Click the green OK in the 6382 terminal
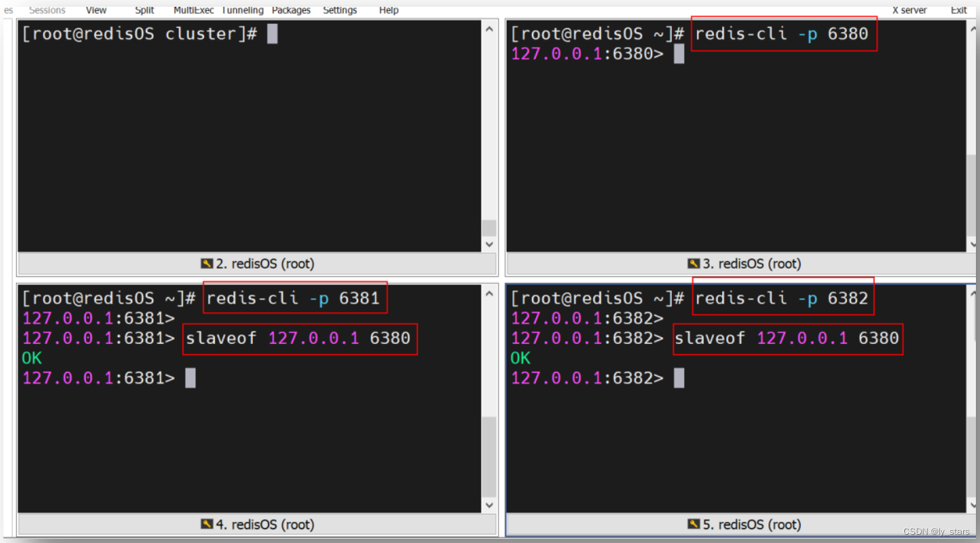 pyautogui.click(x=520, y=358)
